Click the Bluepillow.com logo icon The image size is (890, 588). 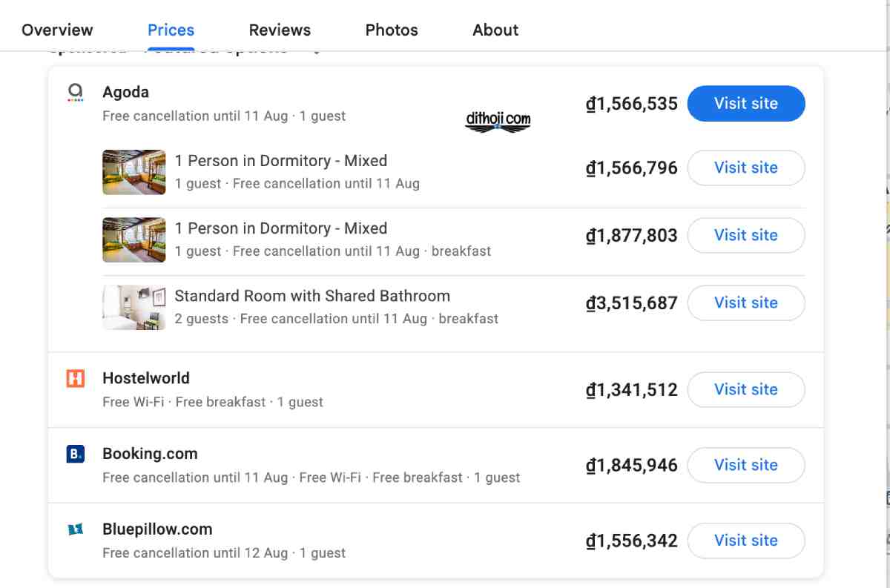(75, 529)
